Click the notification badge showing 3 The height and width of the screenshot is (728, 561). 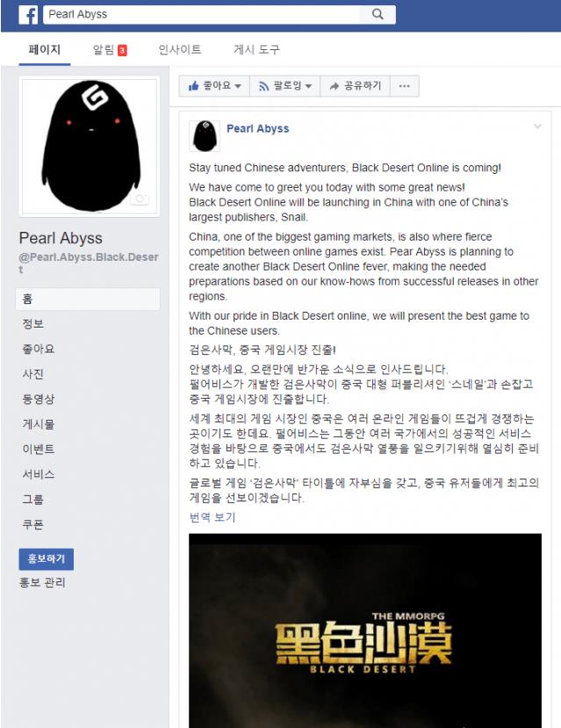pyautogui.click(x=122, y=50)
